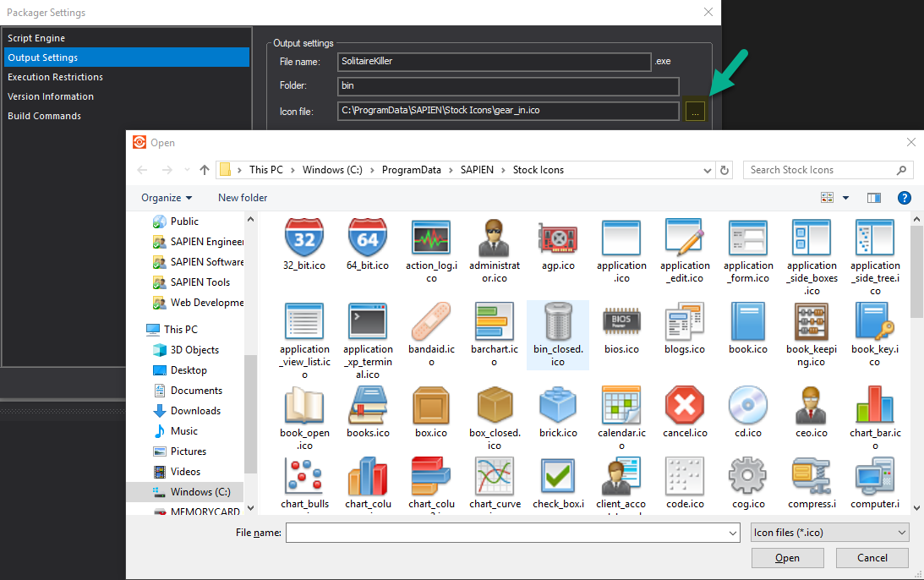Choose the check_box.ico green checkmark icon
Screen dimensions: 924x580
557,475
